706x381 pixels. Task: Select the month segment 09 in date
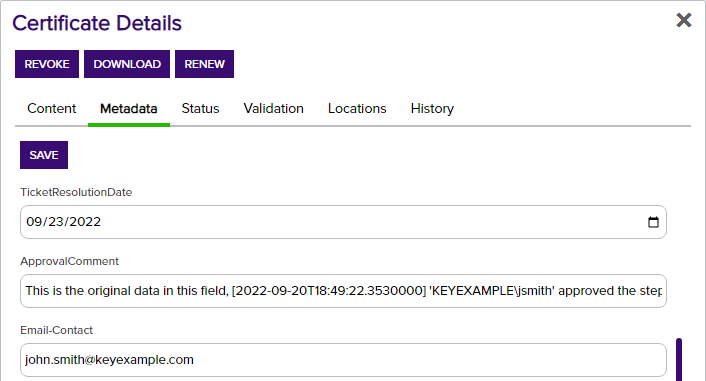pos(33,222)
